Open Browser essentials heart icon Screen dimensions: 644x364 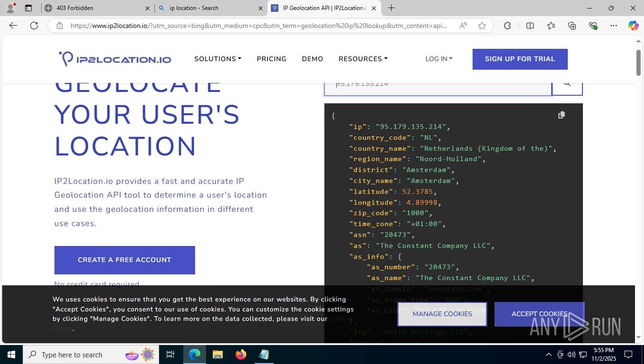coord(593,26)
